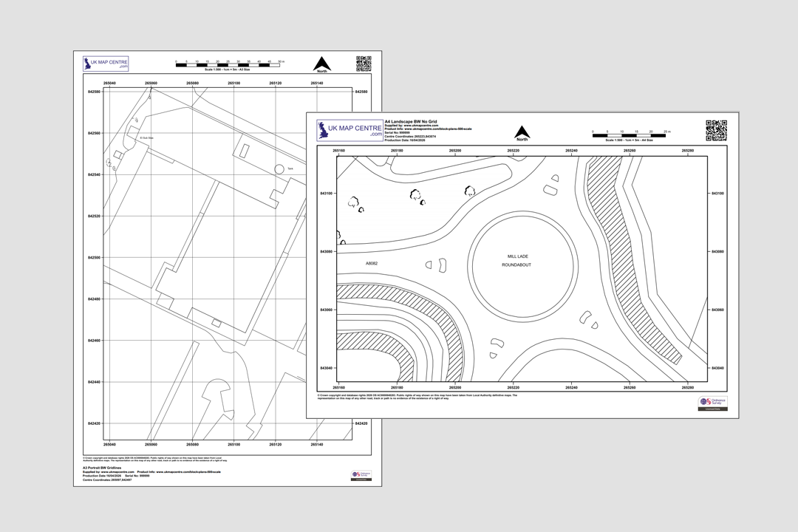The width and height of the screenshot is (798, 532).
Task: Select the North arrow on the A3 portrait map
Action: (x=323, y=62)
